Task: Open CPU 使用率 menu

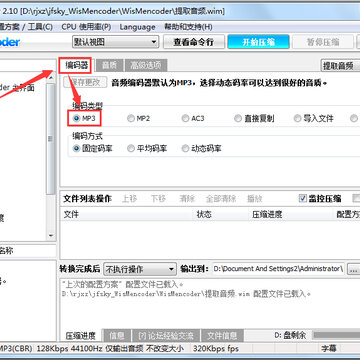Action: tap(86, 27)
